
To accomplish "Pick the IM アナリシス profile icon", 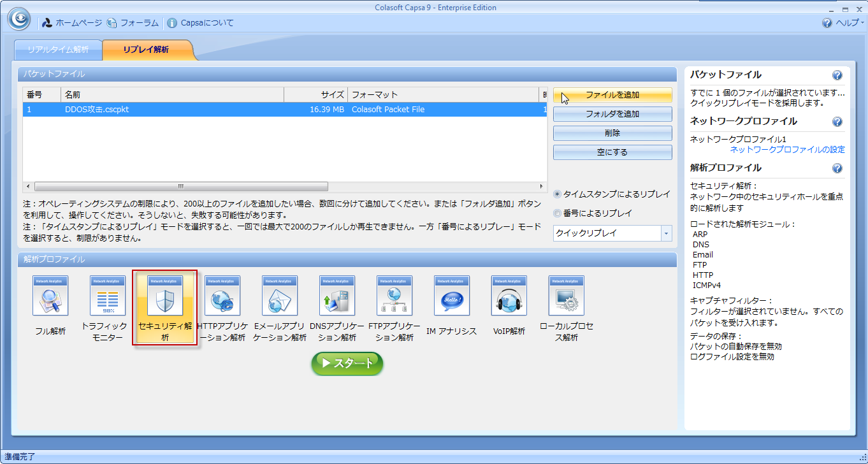I will pos(451,296).
